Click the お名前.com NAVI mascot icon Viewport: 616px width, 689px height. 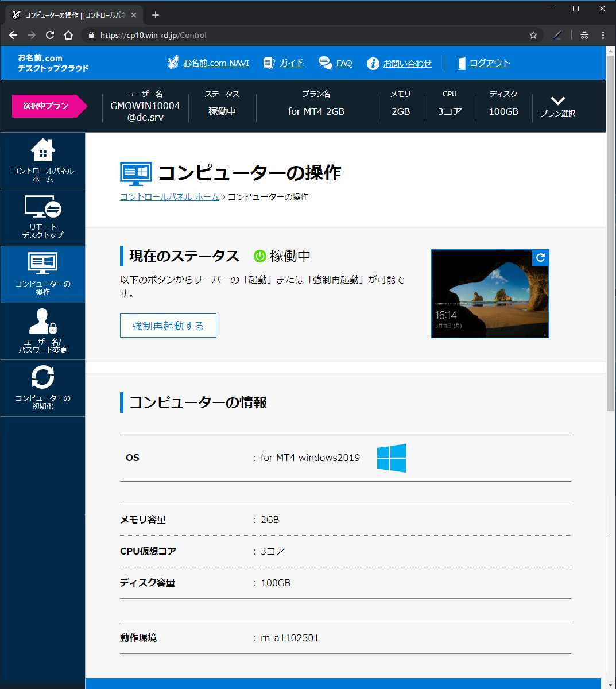click(173, 63)
